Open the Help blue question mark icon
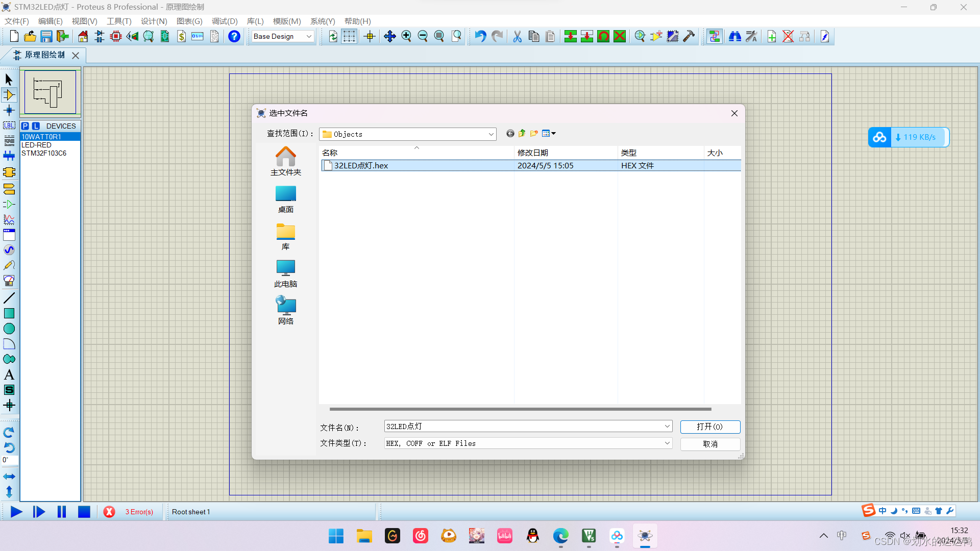Viewport: 980px width, 551px height. [x=234, y=36]
